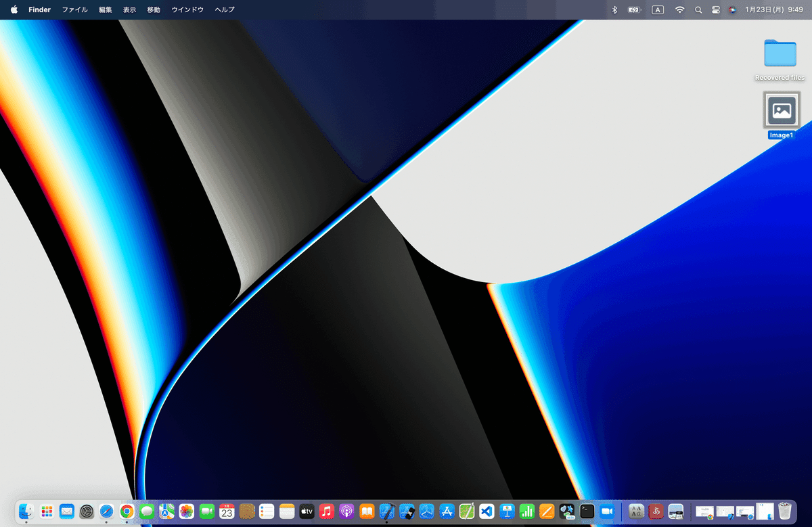
Task: Open the Apple menu
Action: point(14,9)
